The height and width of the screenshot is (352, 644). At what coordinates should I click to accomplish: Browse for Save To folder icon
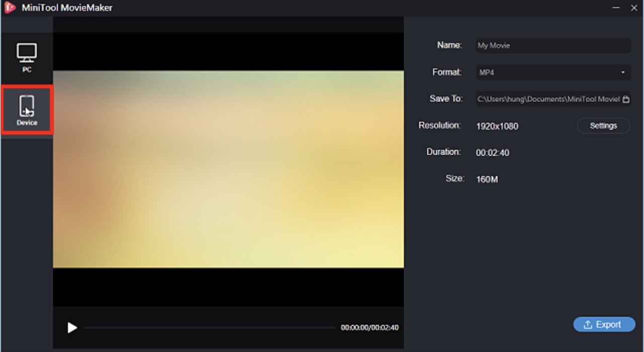tap(626, 99)
